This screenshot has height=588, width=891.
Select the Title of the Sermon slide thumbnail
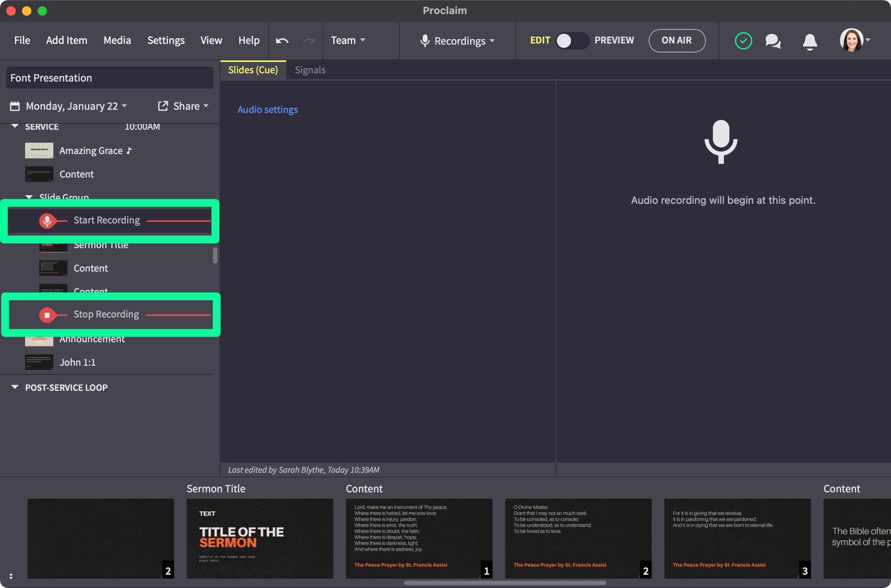[260, 538]
